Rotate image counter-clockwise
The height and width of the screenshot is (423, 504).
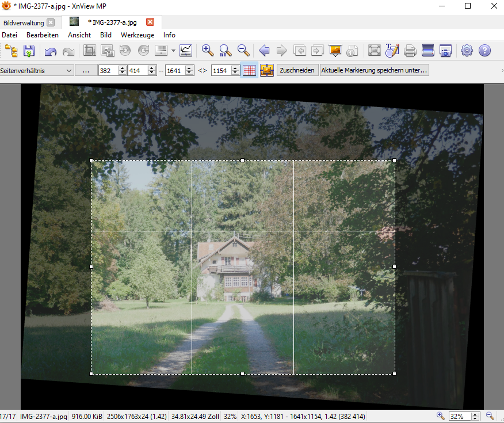pos(125,51)
